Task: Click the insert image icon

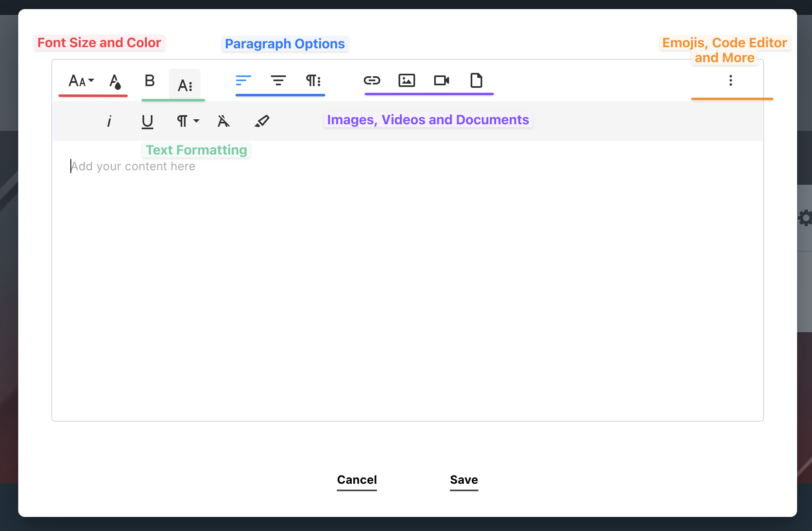Action: tap(406, 80)
